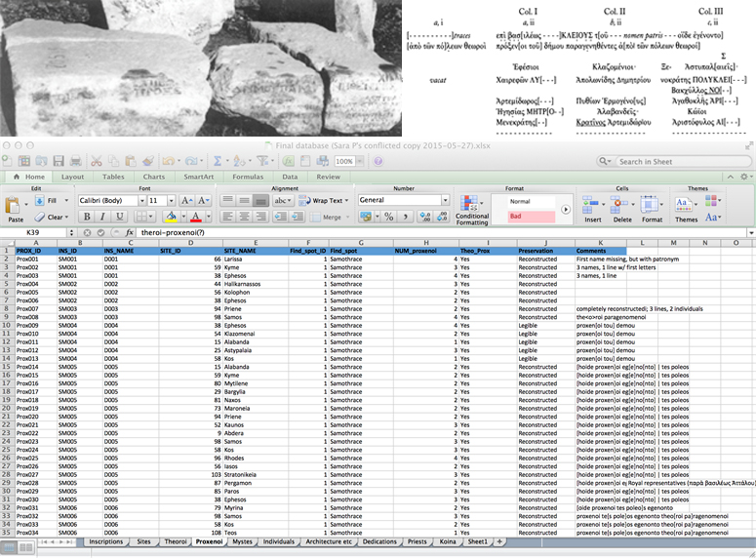Click the Wrap Text button

327,200
